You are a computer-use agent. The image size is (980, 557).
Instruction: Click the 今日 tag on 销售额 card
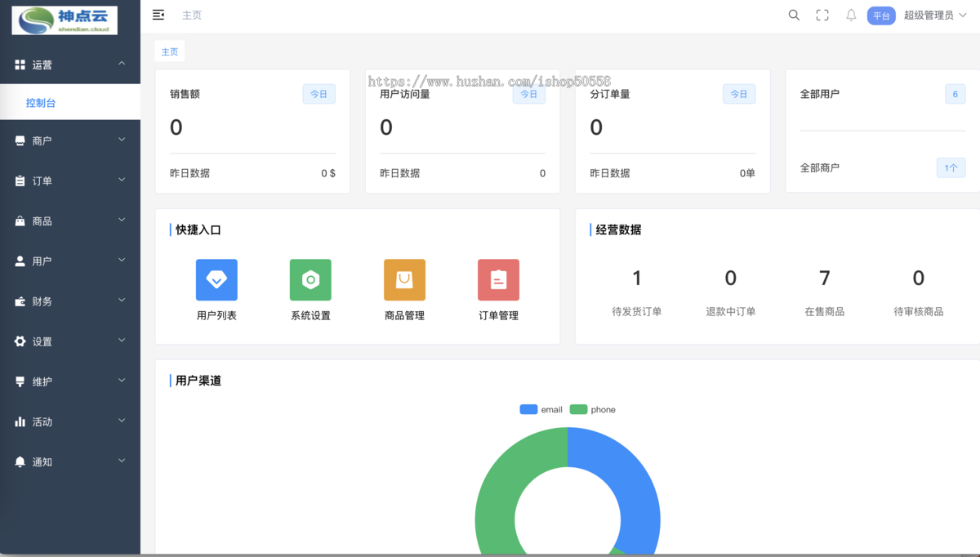pos(318,94)
